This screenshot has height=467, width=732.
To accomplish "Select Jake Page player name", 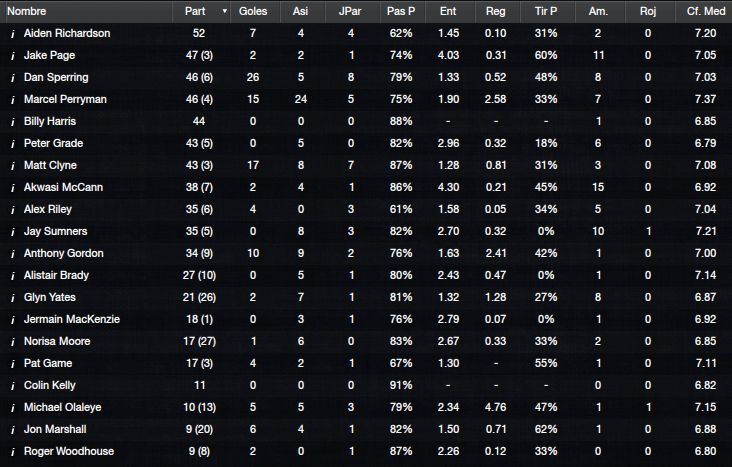I will (49, 56).
